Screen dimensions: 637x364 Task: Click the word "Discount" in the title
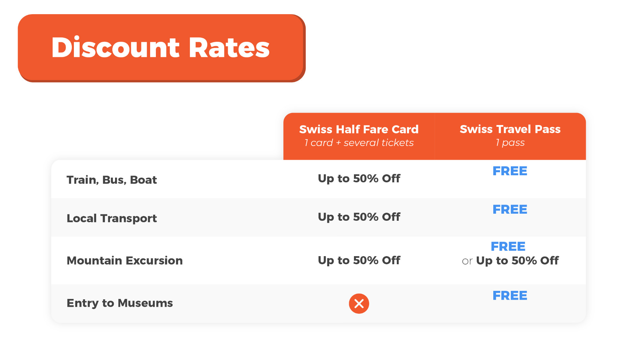coord(115,48)
